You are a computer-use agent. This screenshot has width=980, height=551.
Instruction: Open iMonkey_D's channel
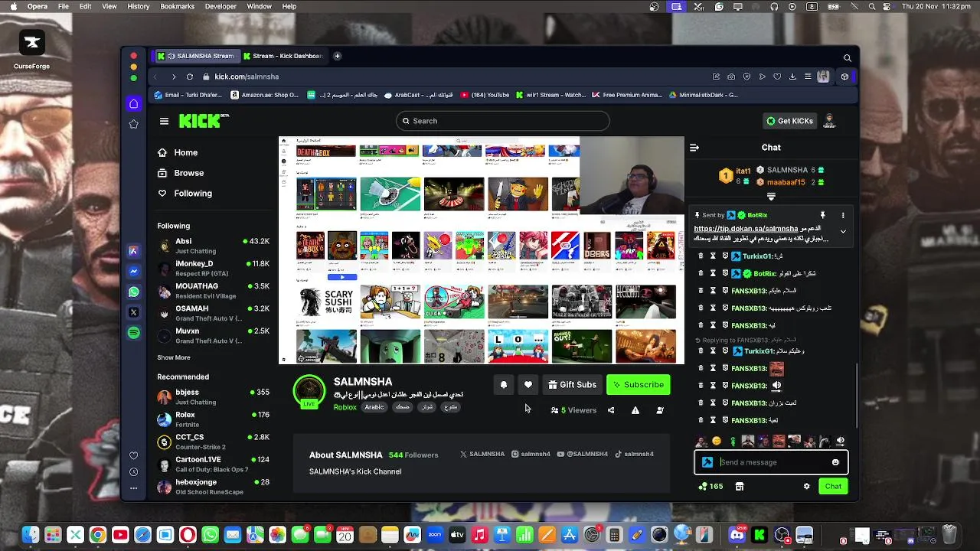[x=214, y=268]
